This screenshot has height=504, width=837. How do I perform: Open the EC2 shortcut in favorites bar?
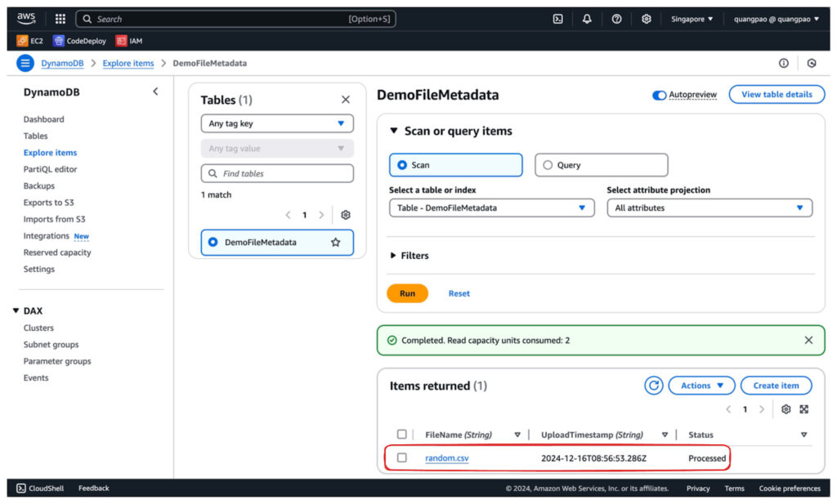click(x=30, y=41)
